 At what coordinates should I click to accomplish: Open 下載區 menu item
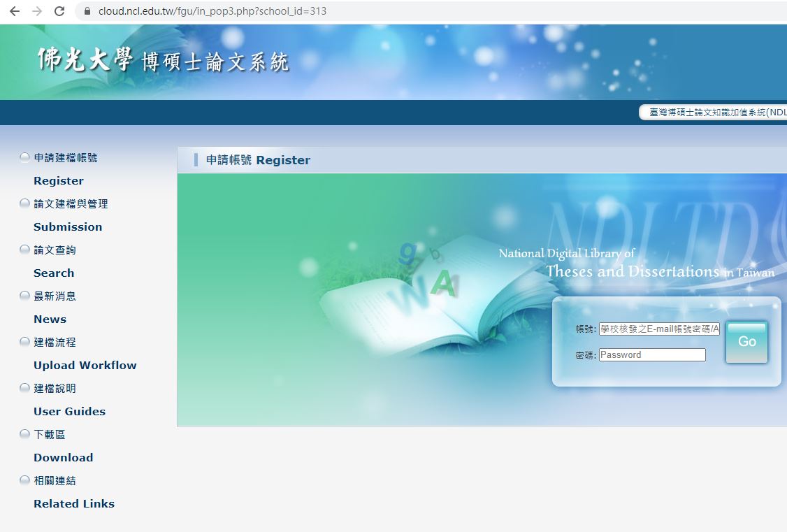pos(49,435)
